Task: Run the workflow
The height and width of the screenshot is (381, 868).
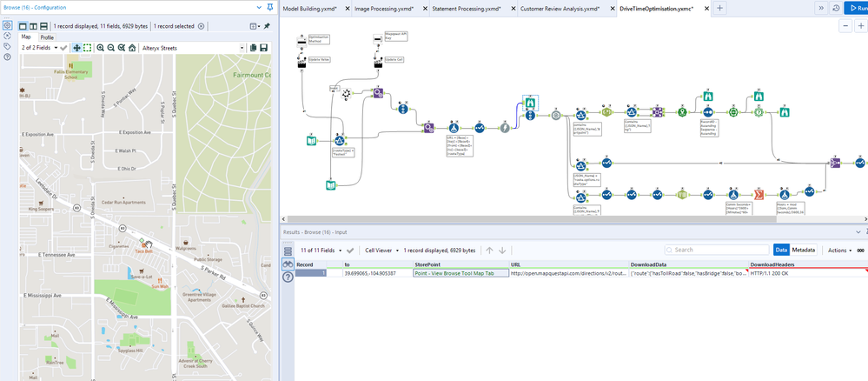Action: pos(855,8)
